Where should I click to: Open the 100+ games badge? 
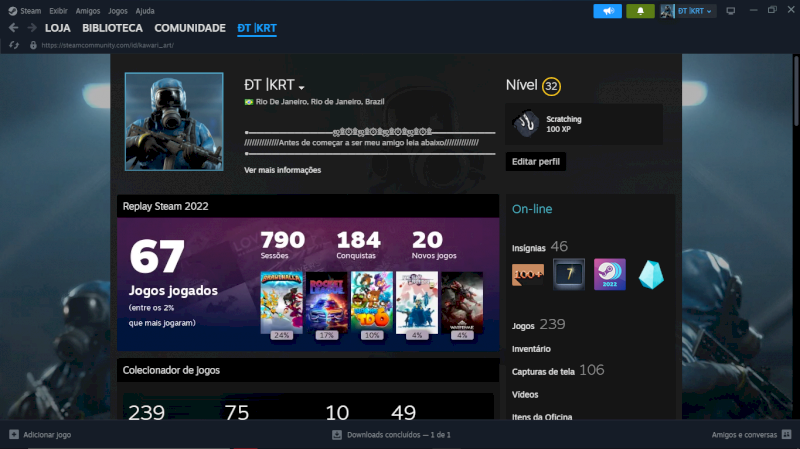tap(528, 275)
